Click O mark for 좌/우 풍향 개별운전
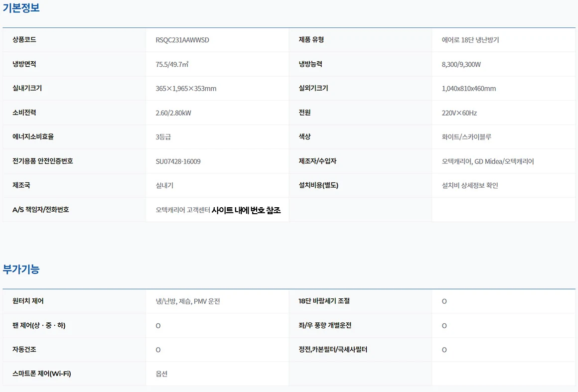This screenshot has height=392, width=578. coord(444,326)
